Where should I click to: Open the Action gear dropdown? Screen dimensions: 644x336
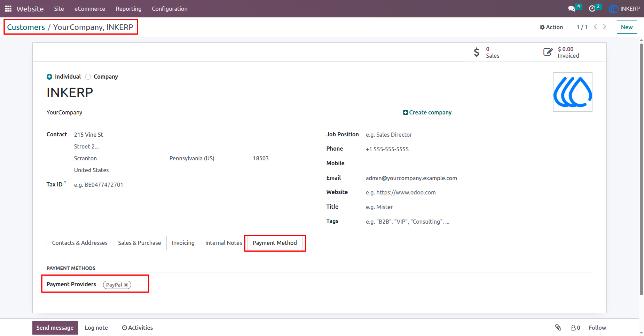[x=551, y=27]
